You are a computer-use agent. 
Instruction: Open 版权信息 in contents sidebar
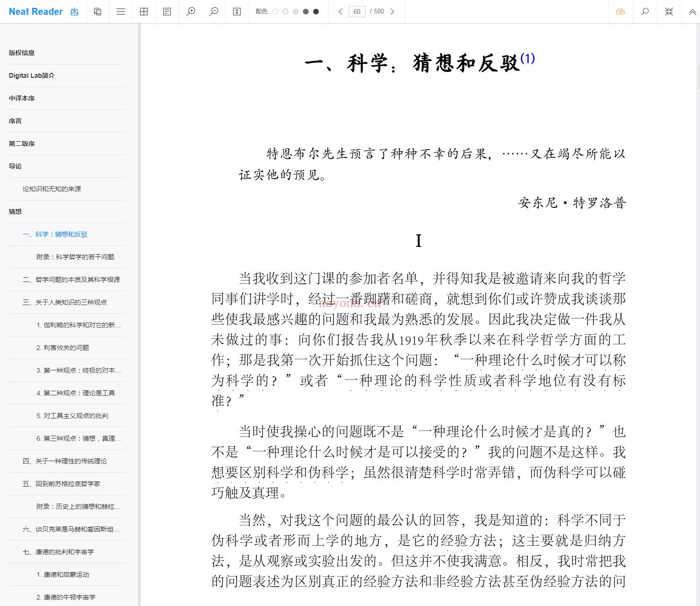(x=67, y=53)
